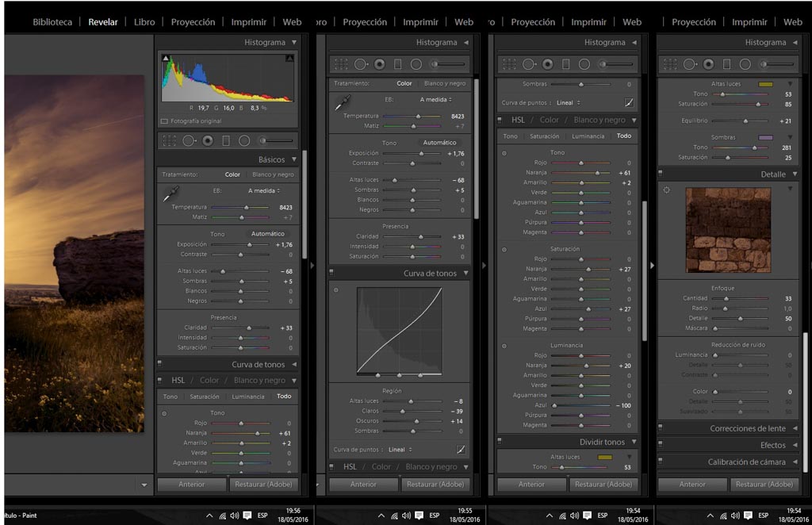The height and width of the screenshot is (525, 812).
Task: Click Restaurar (Adobe) in the rightmost panel
Action: tap(764, 484)
